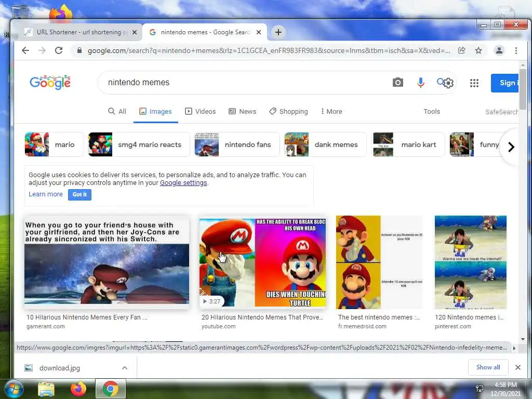Filter by mario kart chip

click(408, 144)
